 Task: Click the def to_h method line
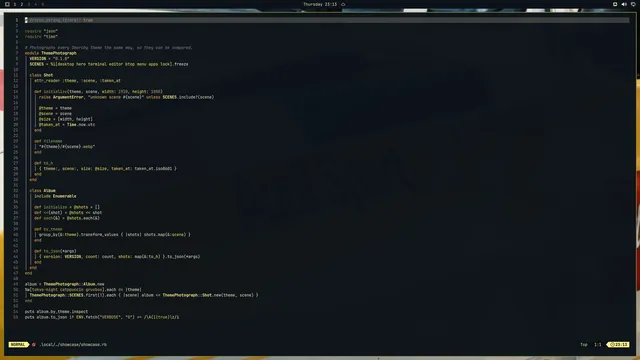coord(43,163)
